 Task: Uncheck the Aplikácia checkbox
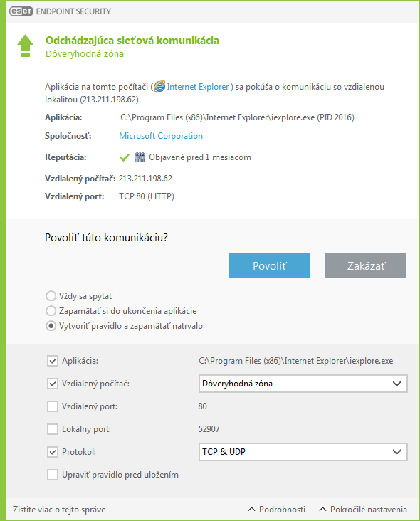click(x=53, y=361)
